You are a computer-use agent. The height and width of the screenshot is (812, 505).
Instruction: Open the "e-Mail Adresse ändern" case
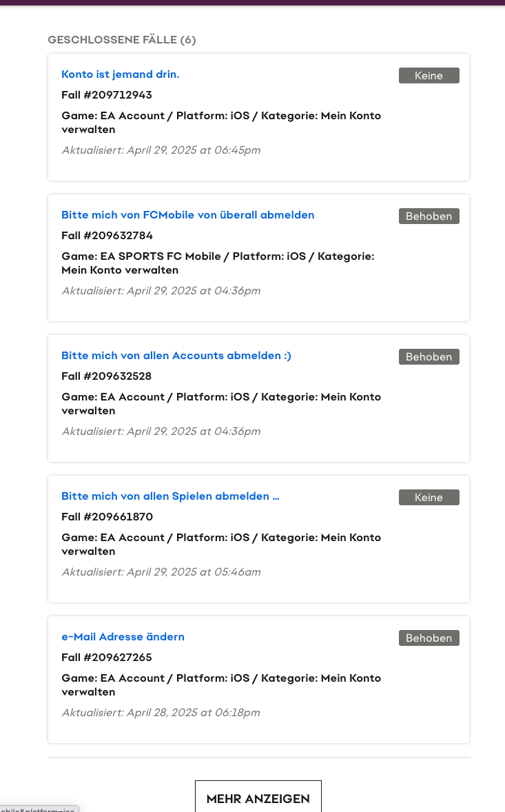123,637
